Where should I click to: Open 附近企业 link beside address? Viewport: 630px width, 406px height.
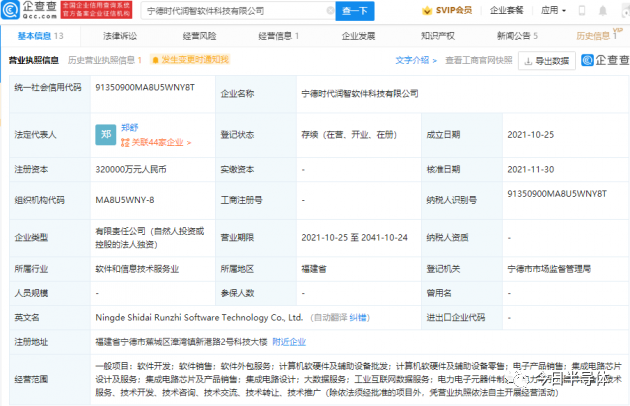(x=289, y=342)
